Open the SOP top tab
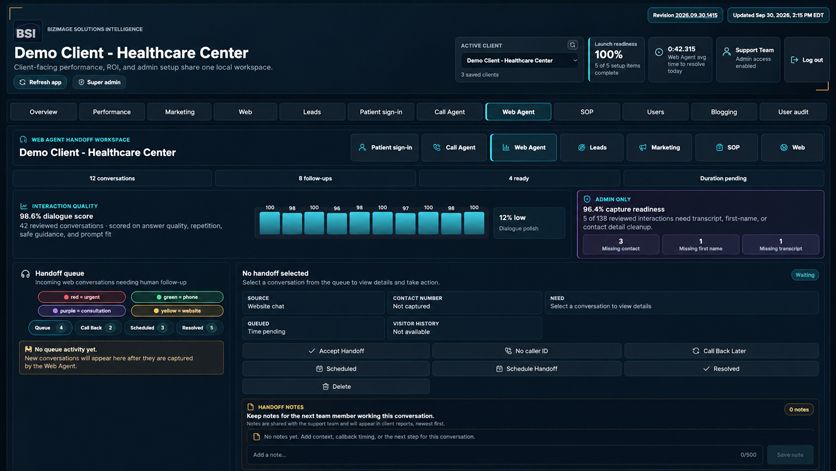 click(586, 112)
